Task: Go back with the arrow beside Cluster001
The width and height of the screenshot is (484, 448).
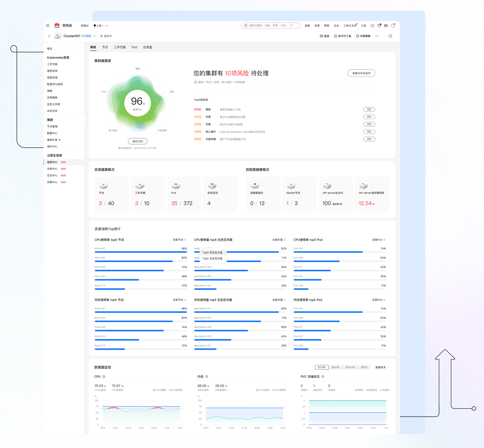Action: [49, 36]
